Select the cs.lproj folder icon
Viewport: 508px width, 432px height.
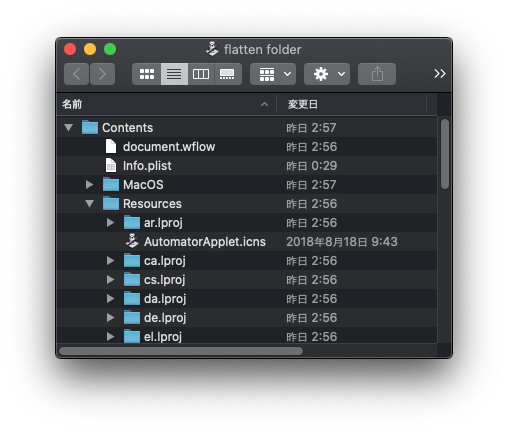coord(132,279)
